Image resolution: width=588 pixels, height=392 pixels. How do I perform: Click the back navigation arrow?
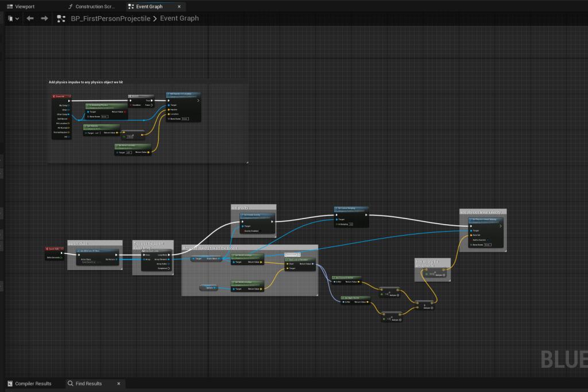[x=30, y=18]
